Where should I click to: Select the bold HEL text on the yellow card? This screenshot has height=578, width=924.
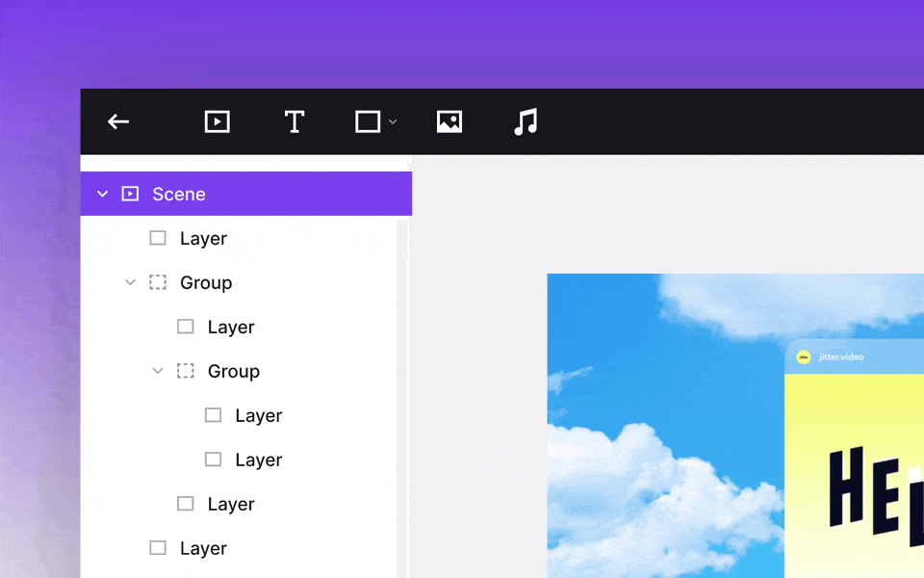tap(876, 495)
